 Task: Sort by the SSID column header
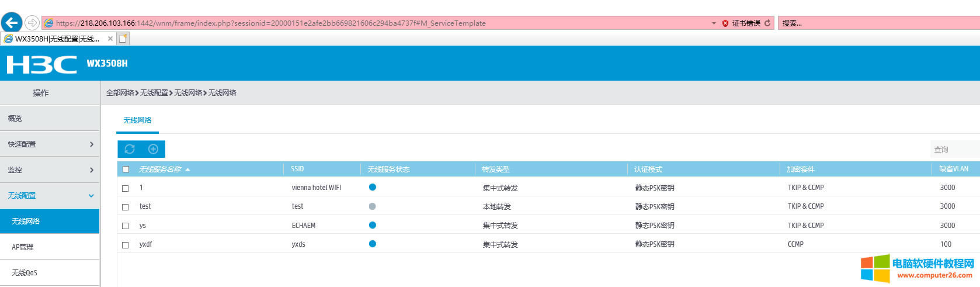tap(298, 170)
